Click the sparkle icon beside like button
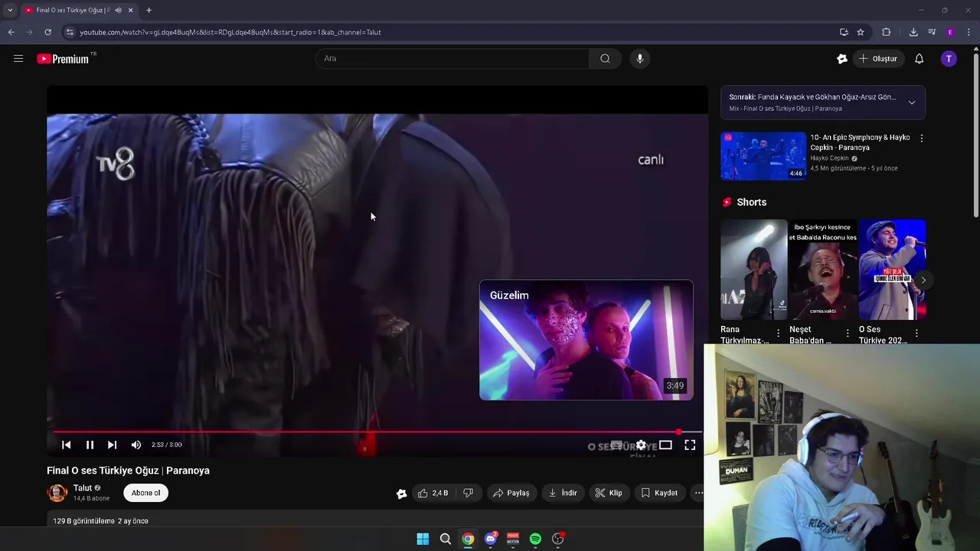The height and width of the screenshot is (551, 980). 401,494
